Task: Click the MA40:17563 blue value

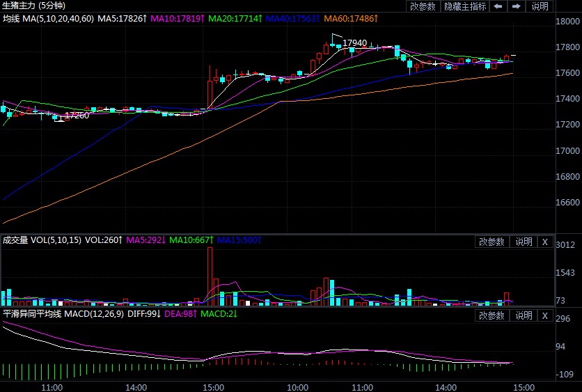Action: pos(293,19)
